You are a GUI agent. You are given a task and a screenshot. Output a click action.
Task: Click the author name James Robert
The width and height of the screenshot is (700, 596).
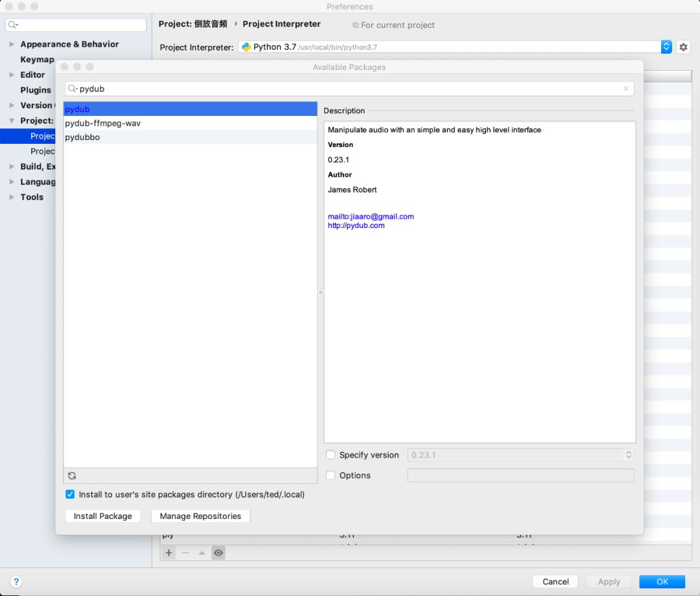[352, 190]
